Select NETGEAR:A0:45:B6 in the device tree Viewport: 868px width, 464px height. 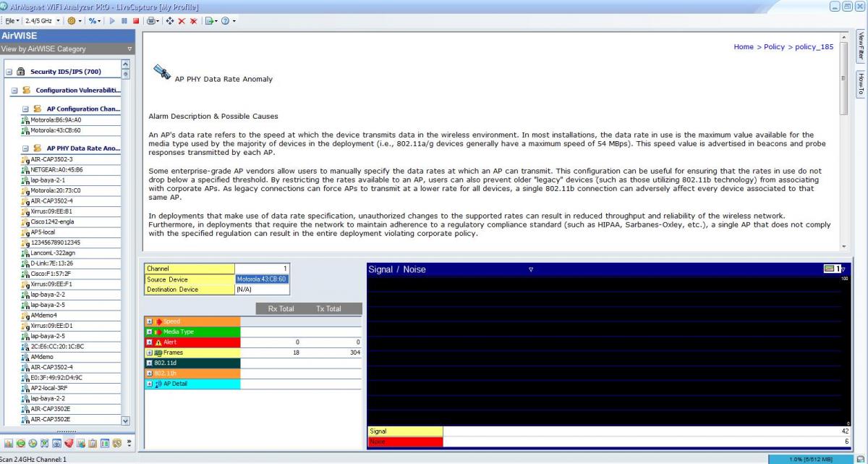pos(56,169)
